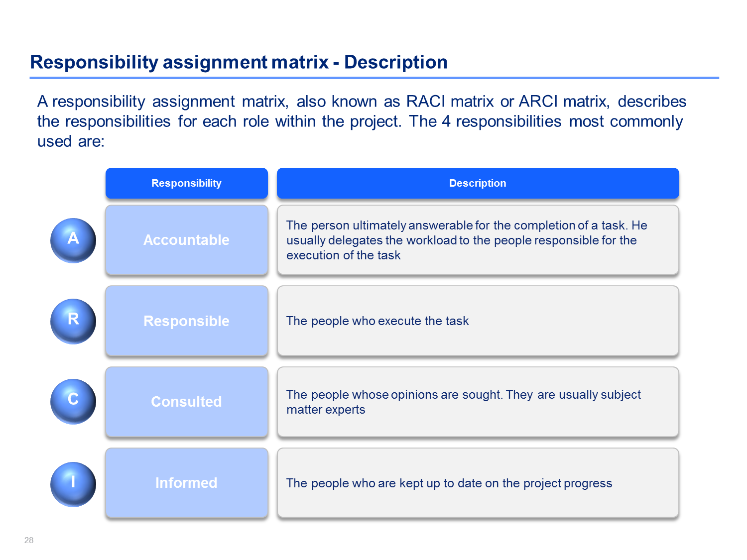
Task: Click the blue C sphere icon
Action: [x=73, y=402]
